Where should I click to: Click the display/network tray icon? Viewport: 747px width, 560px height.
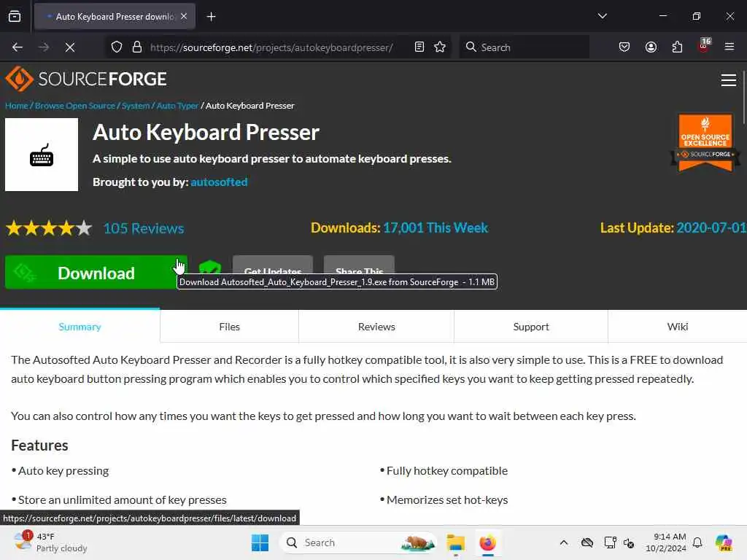tap(610, 542)
